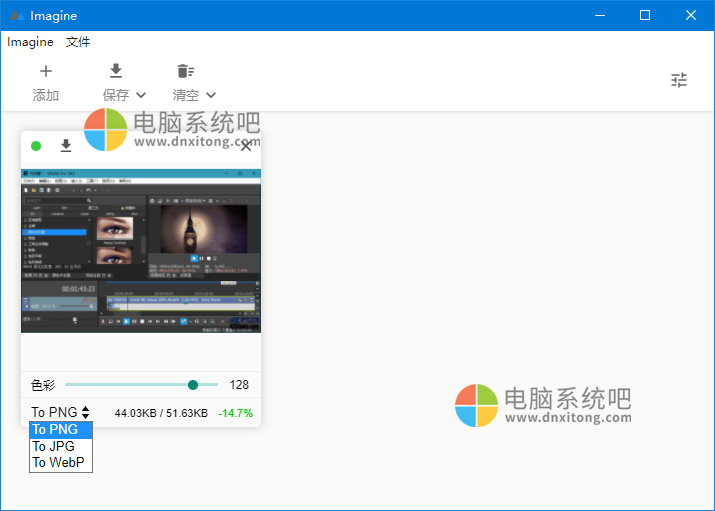Expand the chevron next to 保存
Image resolution: width=715 pixels, height=511 pixels.
pos(141,95)
